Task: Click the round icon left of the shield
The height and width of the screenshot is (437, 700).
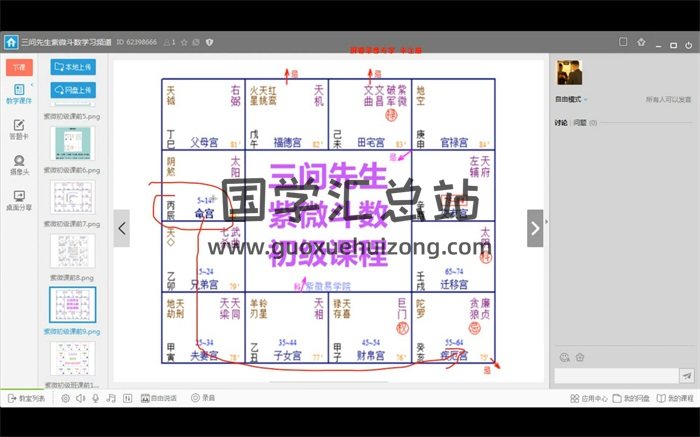Action: click(196, 42)
